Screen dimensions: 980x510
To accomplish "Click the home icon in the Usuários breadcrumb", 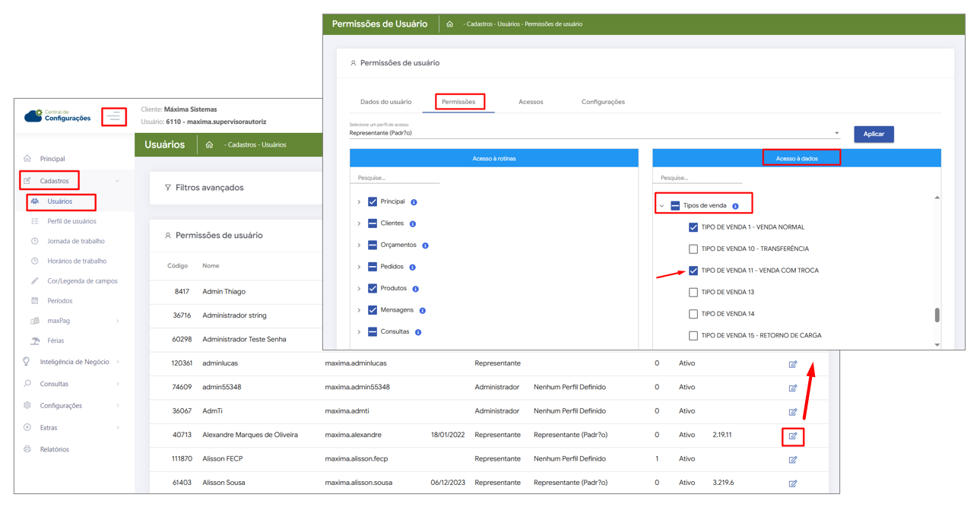I will tap(209, 145).
